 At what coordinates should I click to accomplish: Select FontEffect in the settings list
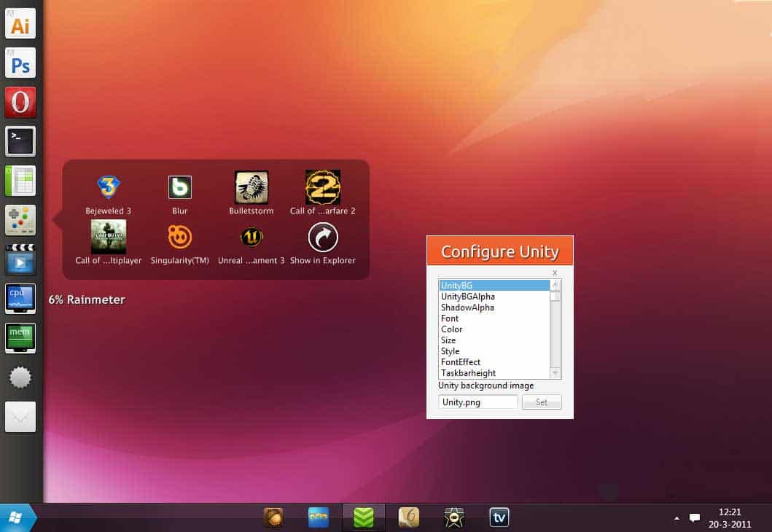click(x=494, y=361)
